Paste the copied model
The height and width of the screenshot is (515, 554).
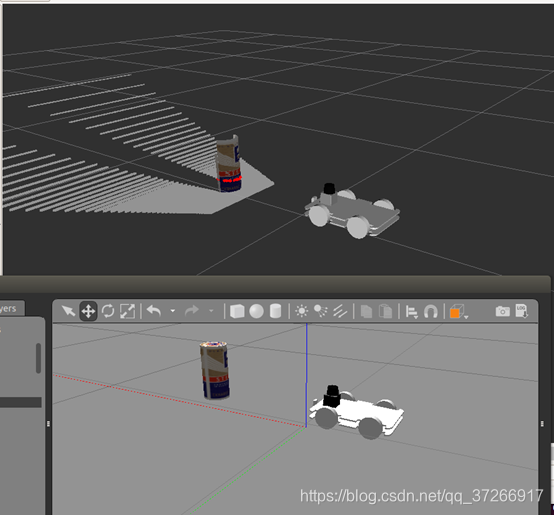[x=385, y=312]
